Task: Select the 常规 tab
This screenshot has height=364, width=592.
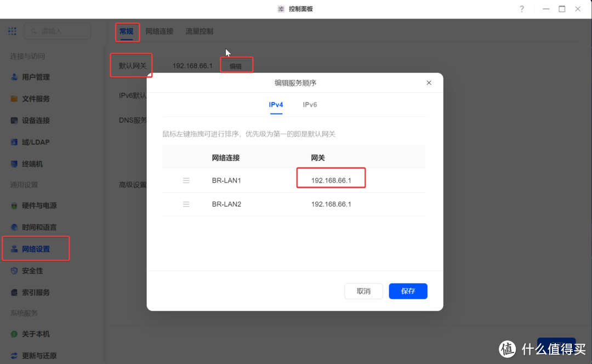Action: [x=127, y=31]
